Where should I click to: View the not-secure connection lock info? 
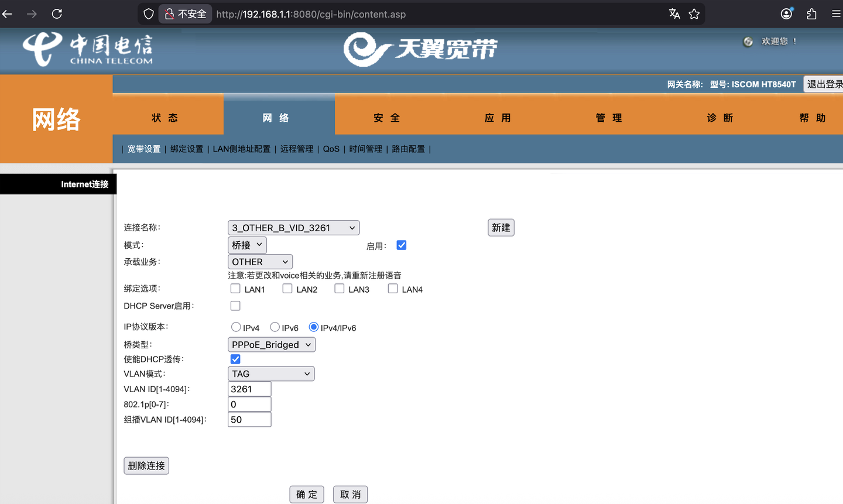186,14
